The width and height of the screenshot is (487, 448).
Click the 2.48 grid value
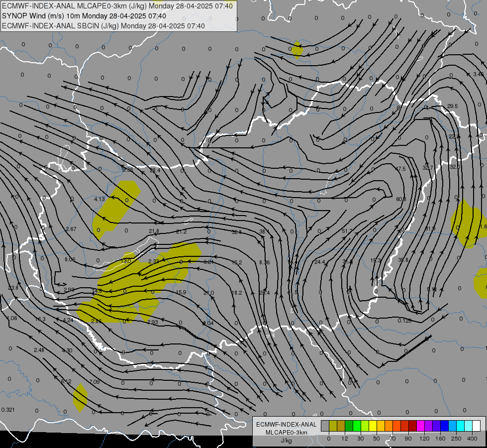pyautogui.click(x=39, y=350)
